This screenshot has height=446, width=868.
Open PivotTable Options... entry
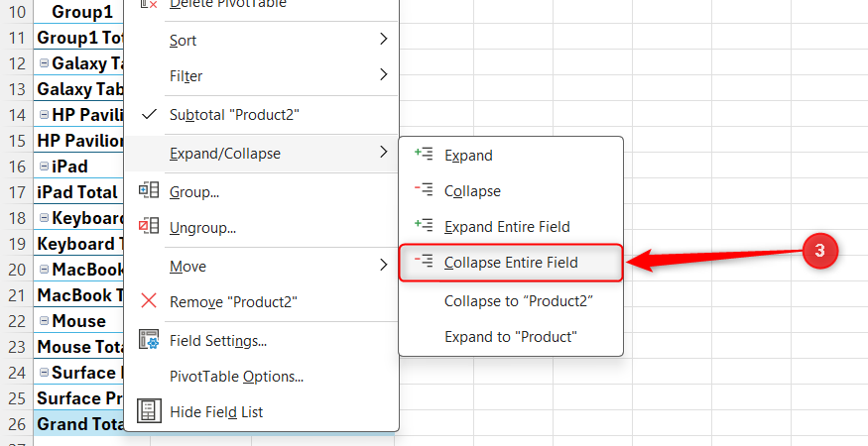point(261,377)
